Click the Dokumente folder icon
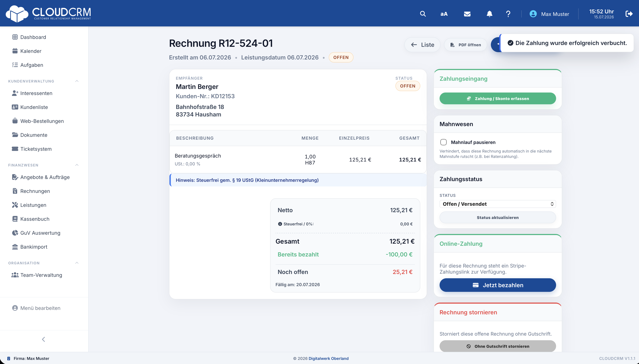Screen dimensions: 639x364 point(15,135)
